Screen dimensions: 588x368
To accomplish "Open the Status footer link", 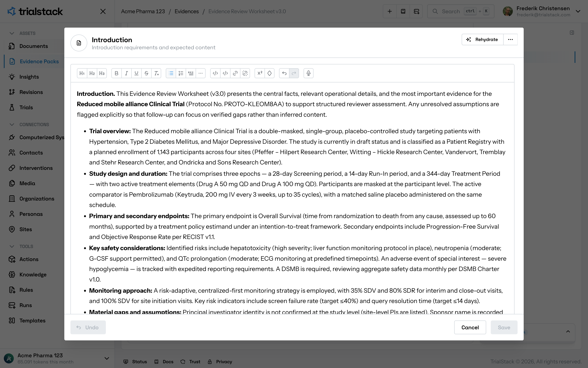I will [x=135, y=362].
